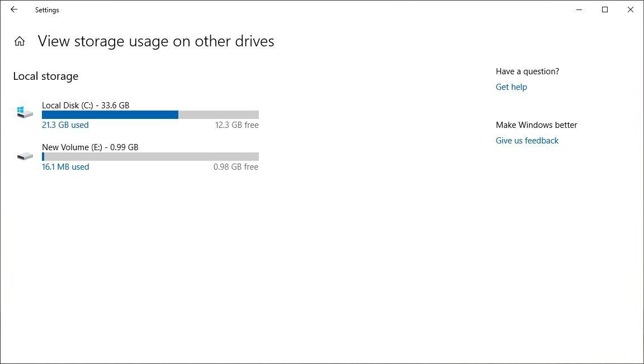
Task: Click the Local storage heading
Action: (x=45, y=76)
